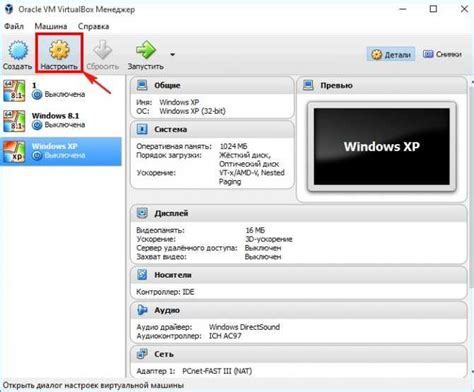Click the 3D-ускорение value
Viewport: 474px width, 392px height.
pyautogui.click(x=269, y=239)
